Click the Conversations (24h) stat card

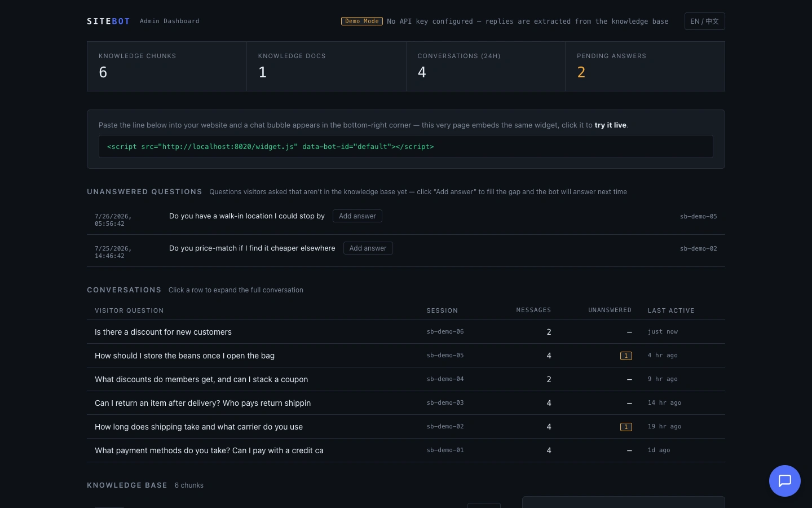(x=486, y=67)
